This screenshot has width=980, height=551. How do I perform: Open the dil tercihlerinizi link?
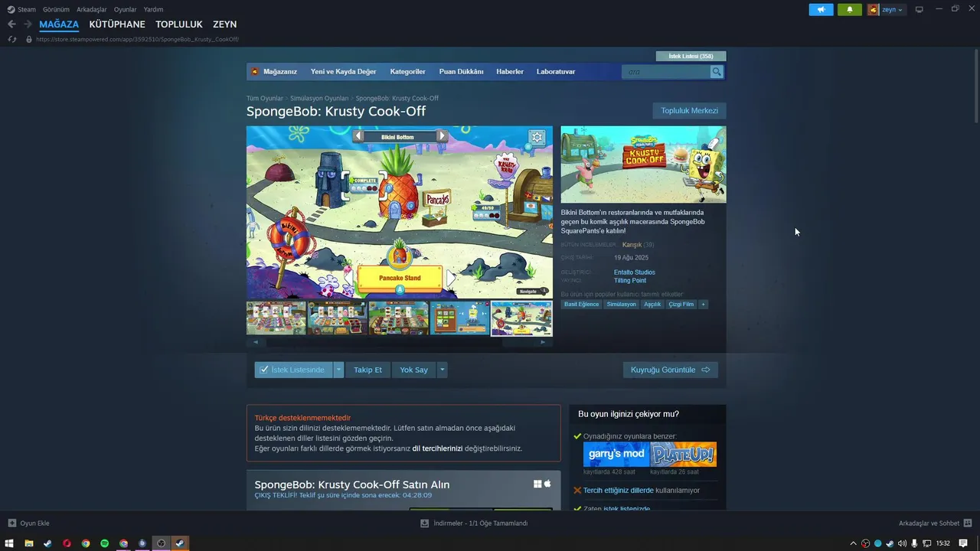click(437, 448)
